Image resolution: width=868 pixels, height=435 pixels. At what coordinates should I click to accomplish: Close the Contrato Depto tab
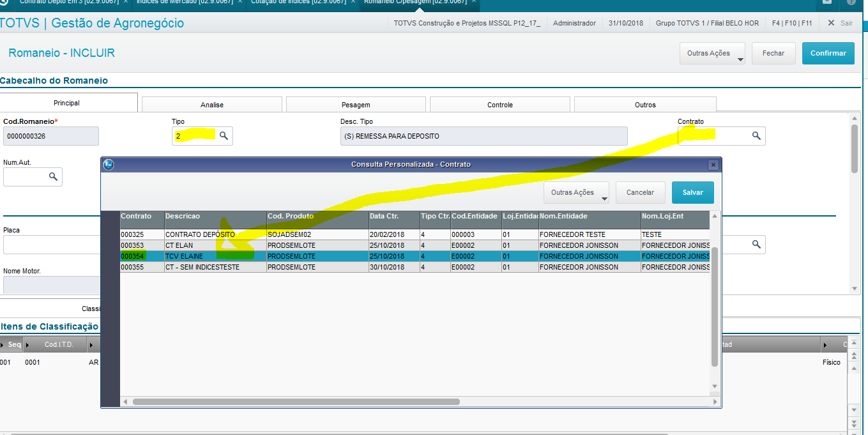click(x=126, y=2)
